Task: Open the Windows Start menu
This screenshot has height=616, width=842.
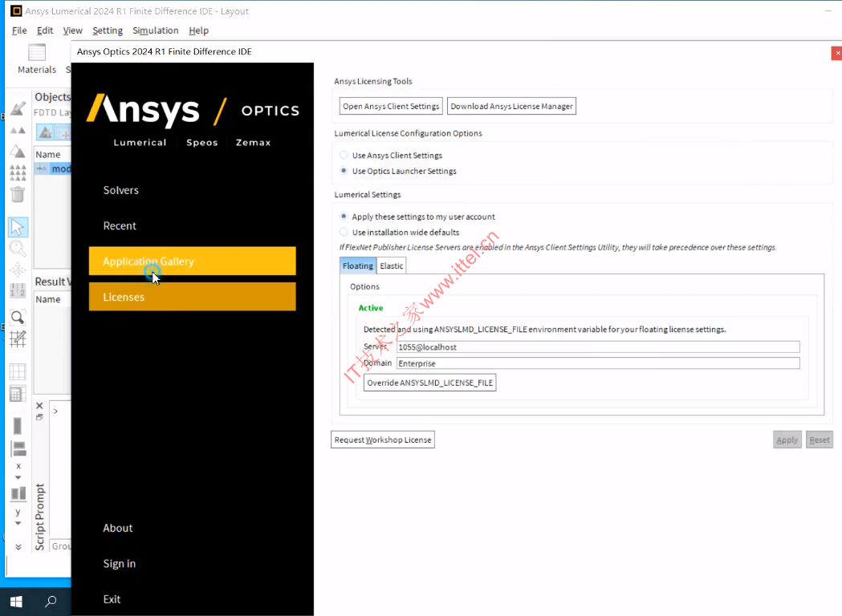Action: tap(16, 602)
